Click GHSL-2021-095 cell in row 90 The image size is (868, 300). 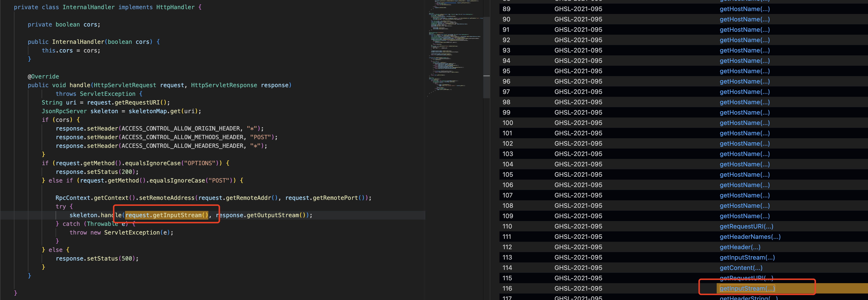[x=578, y=20]
